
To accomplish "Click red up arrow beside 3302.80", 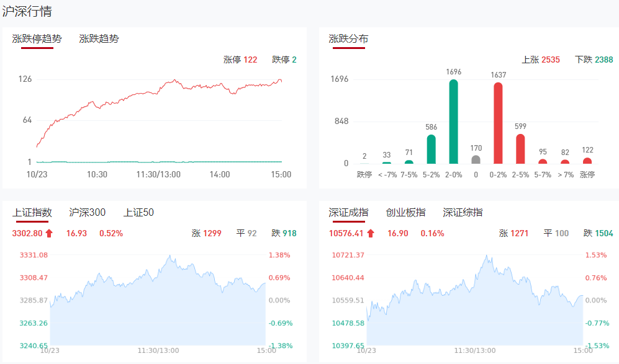I will pyautogui.click(x=50, y=234).
